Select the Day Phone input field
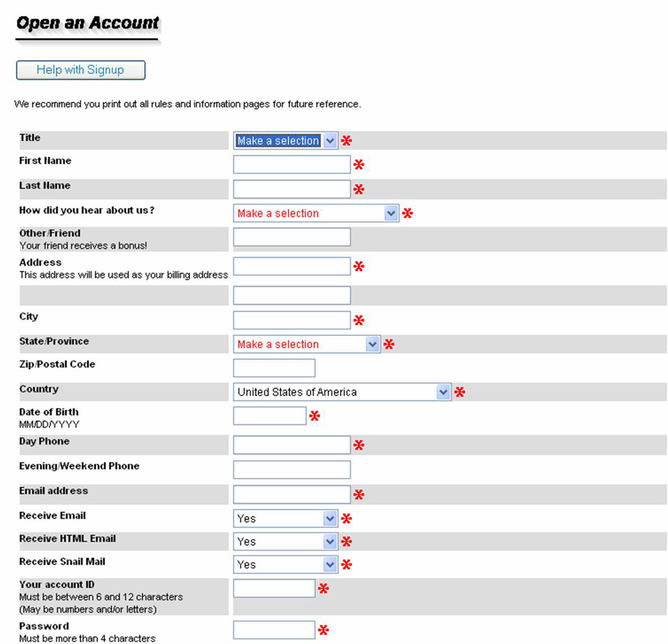The image size is (668, 644). pyautogui.click(x=291, y=445)
